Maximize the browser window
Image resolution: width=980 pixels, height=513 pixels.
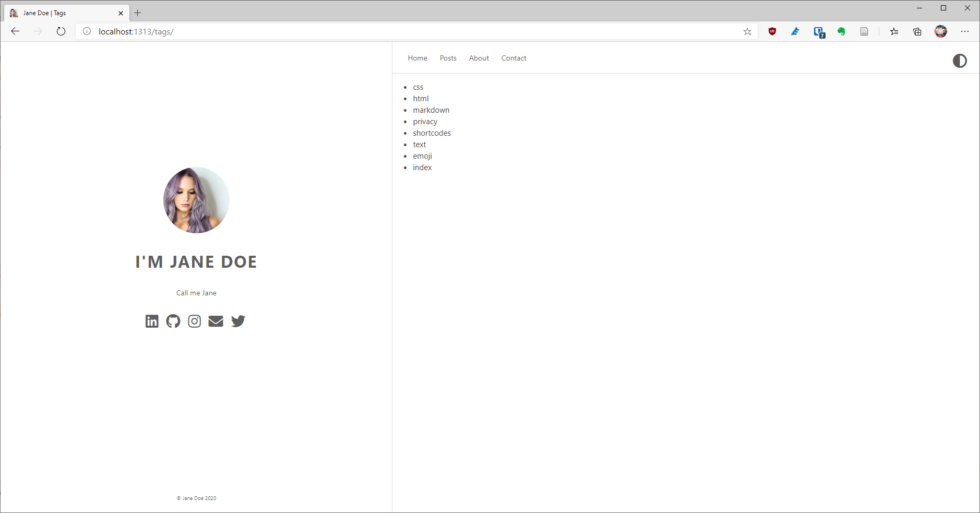(x=943, y=8)
